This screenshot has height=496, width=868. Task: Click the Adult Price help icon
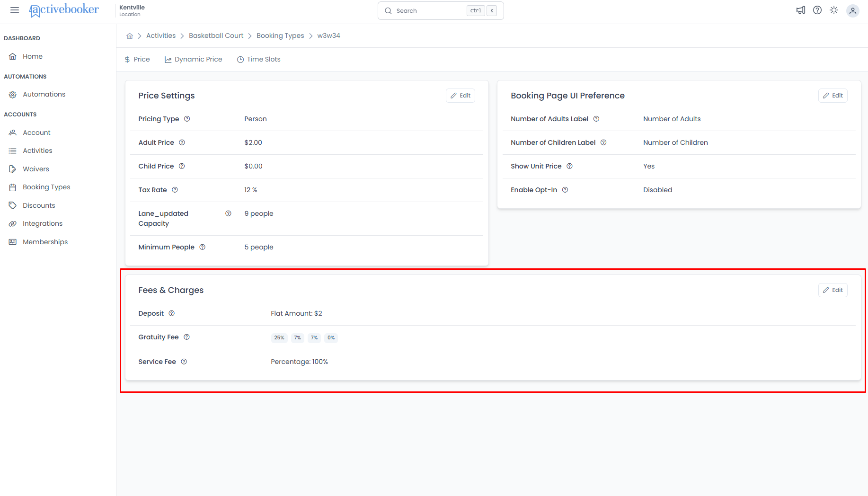coord(182,142)
